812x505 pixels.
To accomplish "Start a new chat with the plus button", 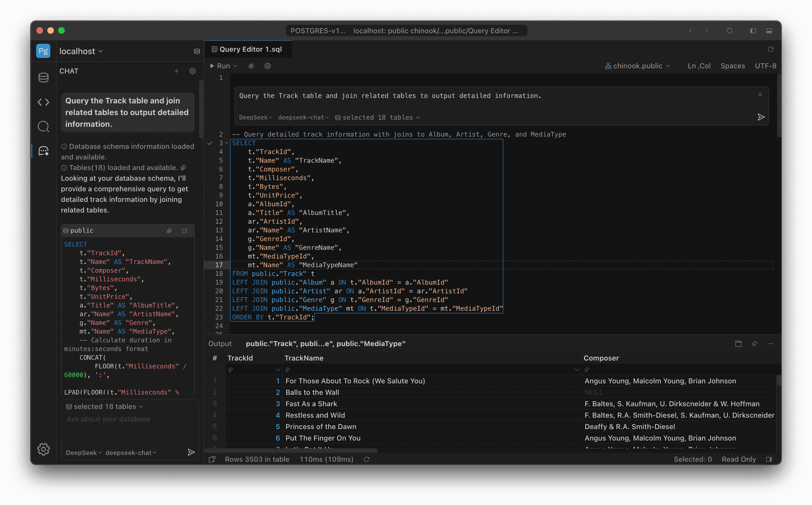I will 176,71.
